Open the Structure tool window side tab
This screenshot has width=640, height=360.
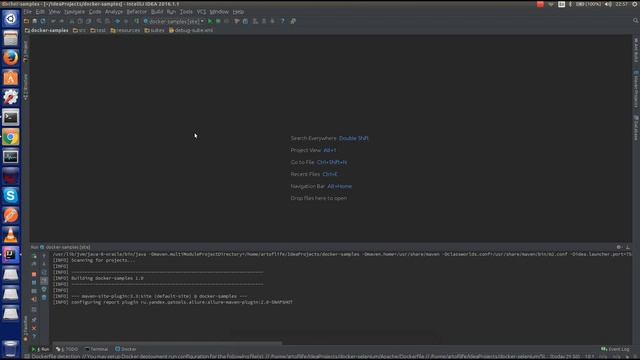point(26,87)
